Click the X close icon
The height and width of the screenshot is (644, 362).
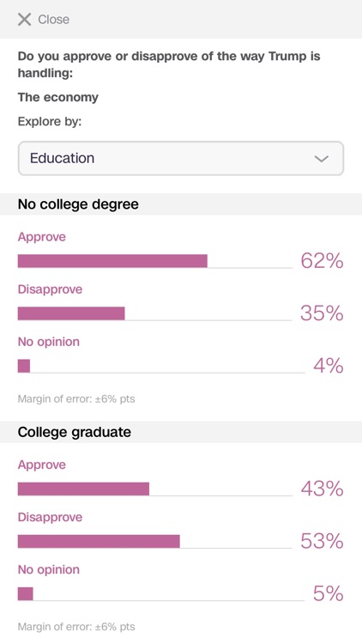(x=25, y=19)
